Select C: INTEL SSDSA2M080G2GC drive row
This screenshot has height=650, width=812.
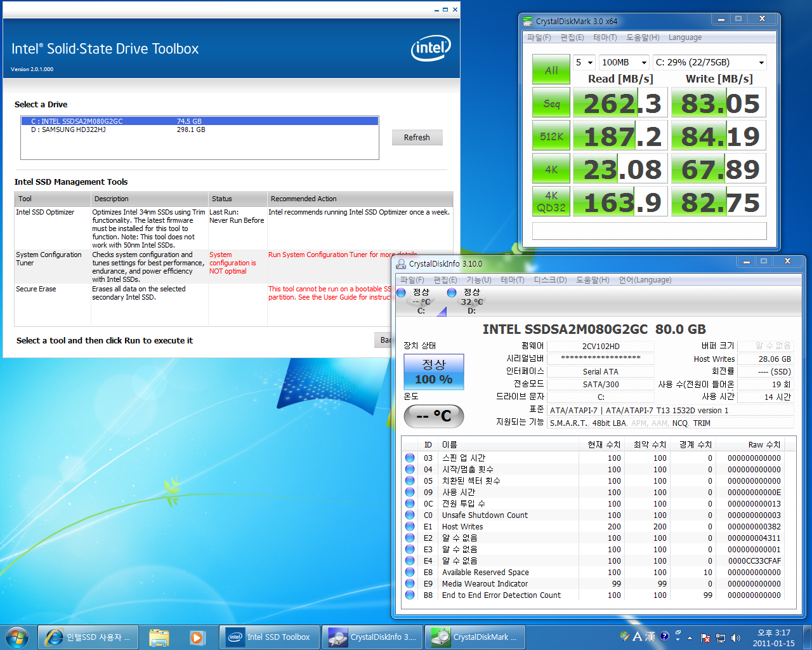click(200, 121)
